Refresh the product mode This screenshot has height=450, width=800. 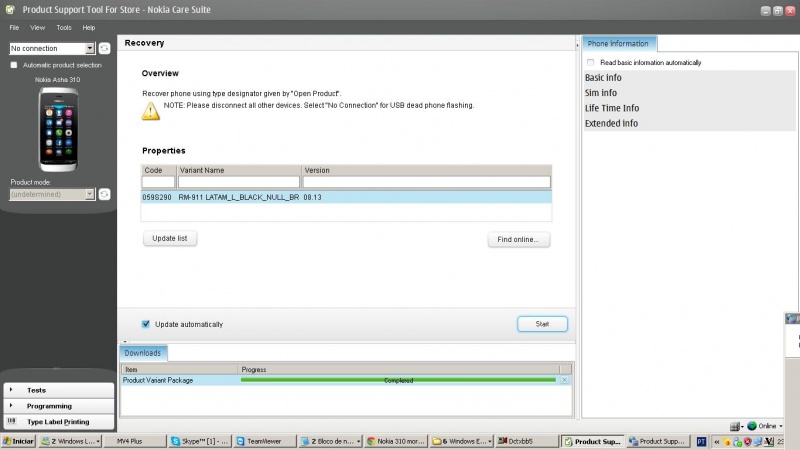tap(105, 194)
